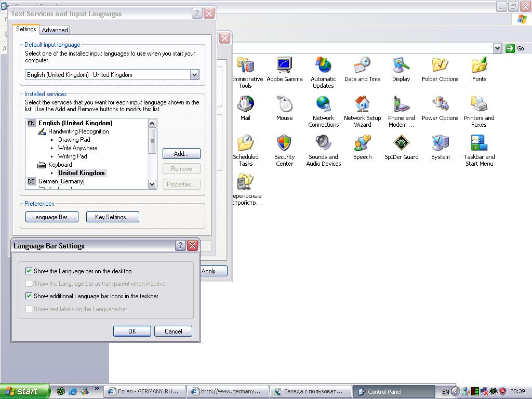Viewport: 532px width, 399px height.
Task: Select United Kingdom keyboard in services list
Action: pyautogui.click(x=82, y=173)
